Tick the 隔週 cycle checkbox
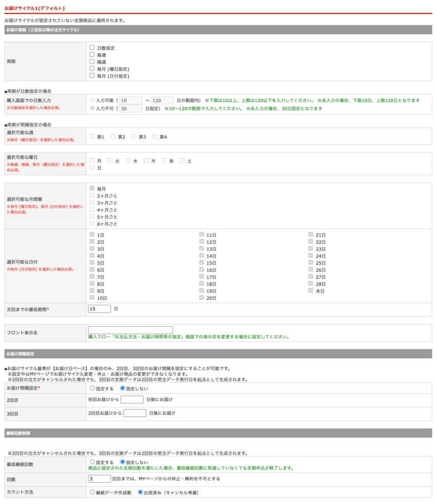Image resolution: width=437 pixels, height=504 pixels. point(92,62)
